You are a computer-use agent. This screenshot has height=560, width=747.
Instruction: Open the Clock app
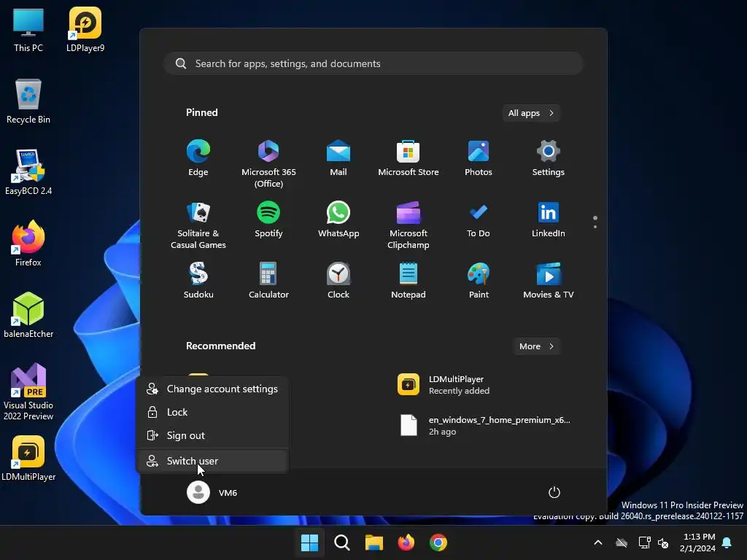click(338, 281)
